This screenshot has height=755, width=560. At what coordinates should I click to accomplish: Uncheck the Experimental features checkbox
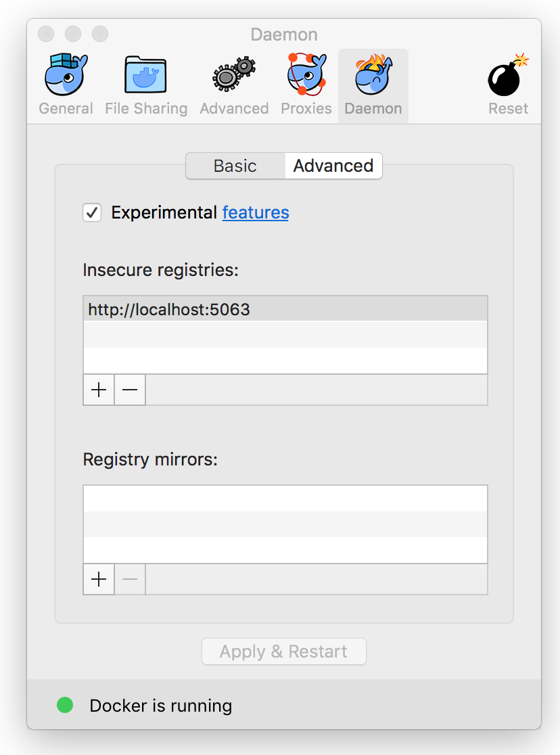click(x=92, y=212)
